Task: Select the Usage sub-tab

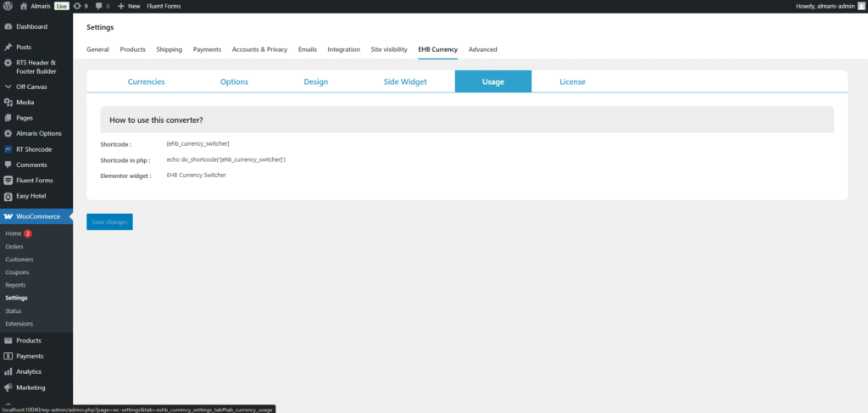Action: 493,81
